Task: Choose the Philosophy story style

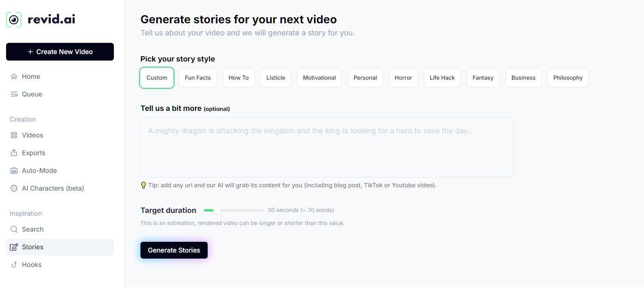Action: (x=567, y=78)
